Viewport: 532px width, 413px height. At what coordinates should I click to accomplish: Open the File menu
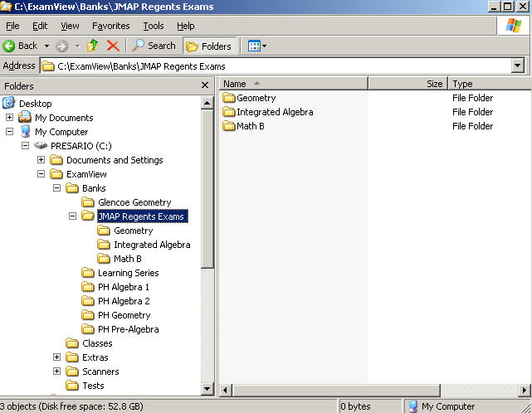pyautogui.click(x=12, y=26)
